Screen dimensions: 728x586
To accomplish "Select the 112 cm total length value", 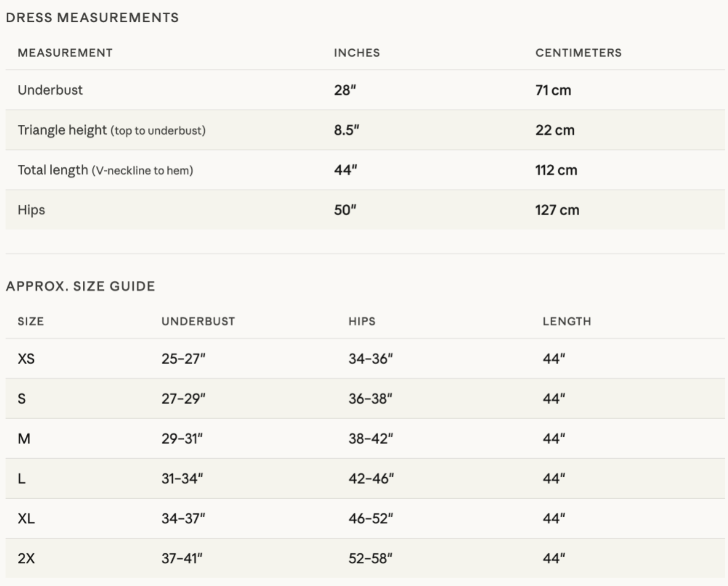I will coord(556,170).
